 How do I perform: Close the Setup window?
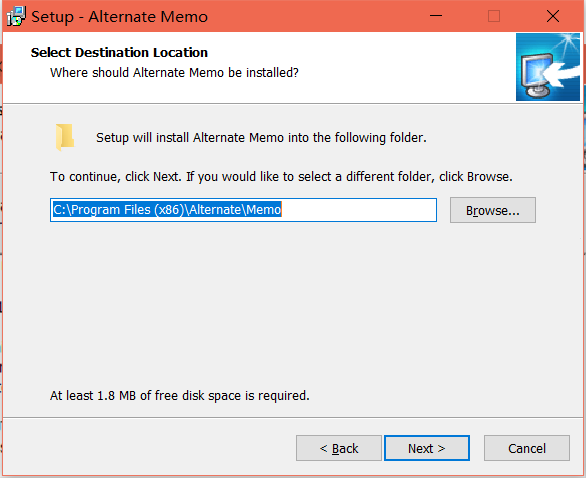[553, 16]
